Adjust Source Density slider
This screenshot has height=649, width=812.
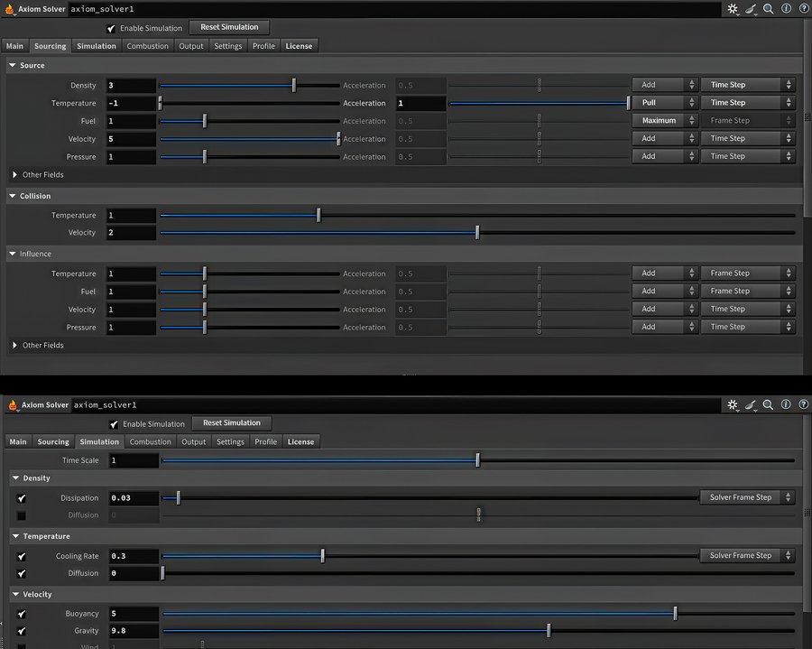[x=250, y=85]
